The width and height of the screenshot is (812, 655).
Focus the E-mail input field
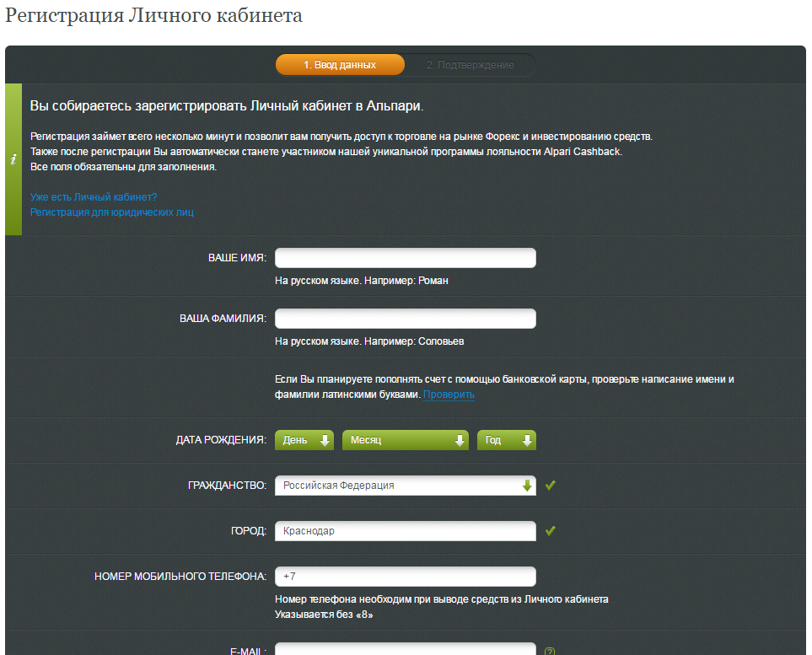pyautogui.click(x=405, y=649)
